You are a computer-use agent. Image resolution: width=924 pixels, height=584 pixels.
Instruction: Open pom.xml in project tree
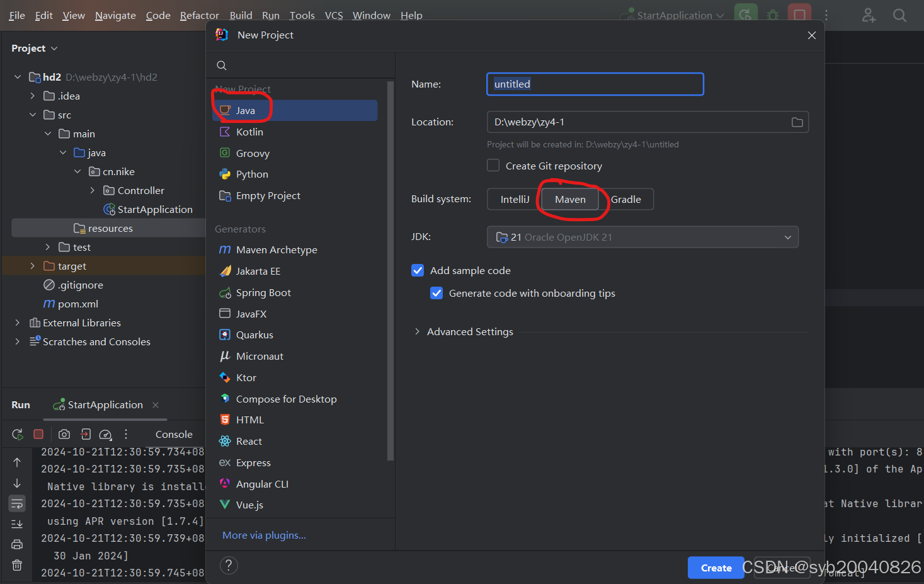[x=78, y=304]
